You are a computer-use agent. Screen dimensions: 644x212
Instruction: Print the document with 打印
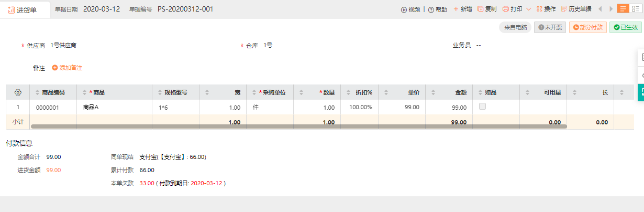pyautogui.click(x=512, y=9)
